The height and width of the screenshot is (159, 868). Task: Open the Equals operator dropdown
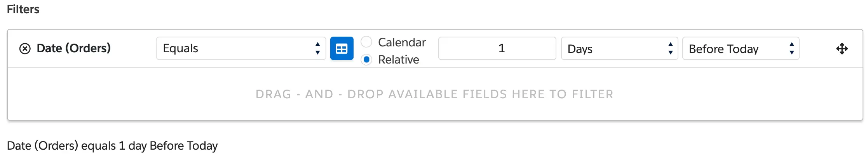241,48
